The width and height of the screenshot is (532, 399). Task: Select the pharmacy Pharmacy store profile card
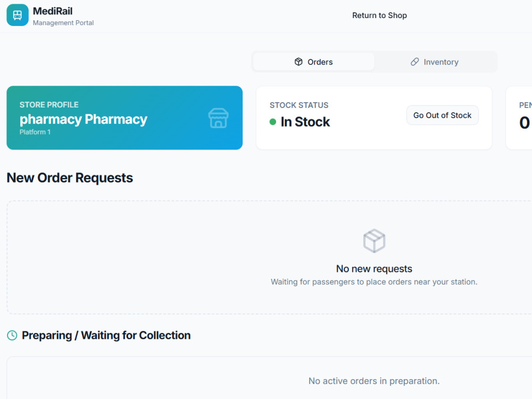(x=124, y=118)
